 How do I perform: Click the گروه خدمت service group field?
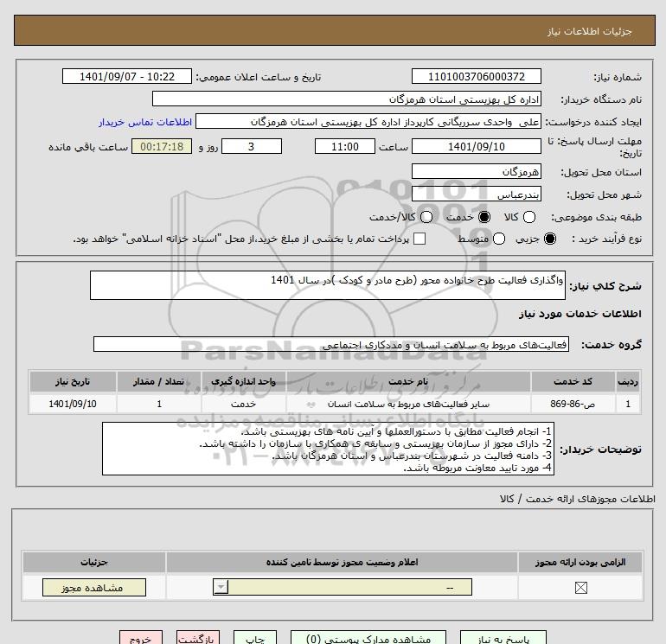(331, 344)
